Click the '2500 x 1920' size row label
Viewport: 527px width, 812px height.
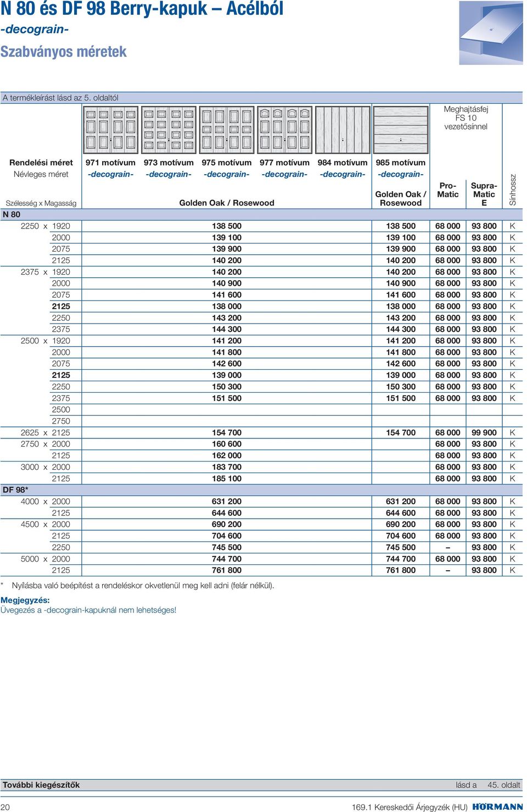46,341
